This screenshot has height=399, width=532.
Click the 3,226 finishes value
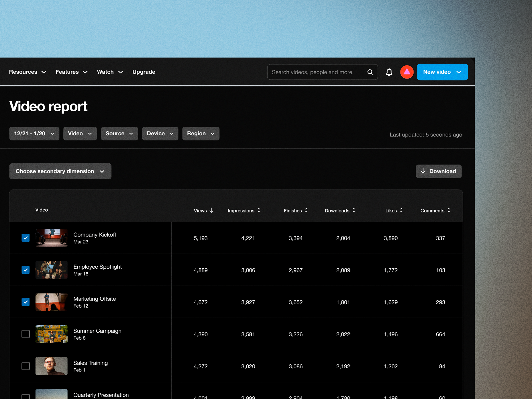(x=296, y=335)
